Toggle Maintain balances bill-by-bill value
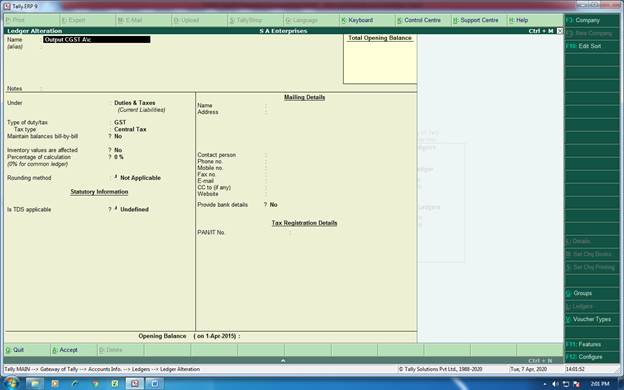 pos(118,136)
